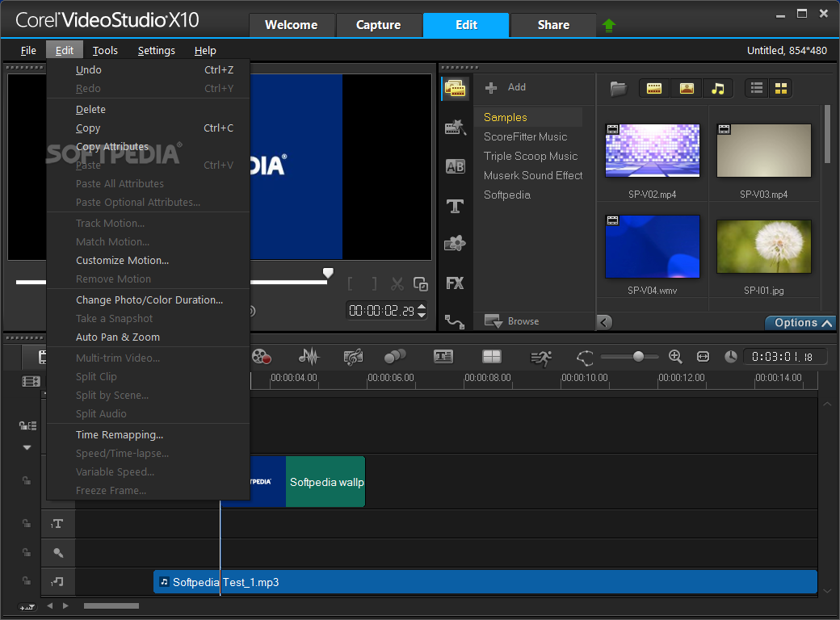This screenshot has height=620, width=840.
Task: Choose Copy Attributes menu entry
Action: click(x=149, y=146)
